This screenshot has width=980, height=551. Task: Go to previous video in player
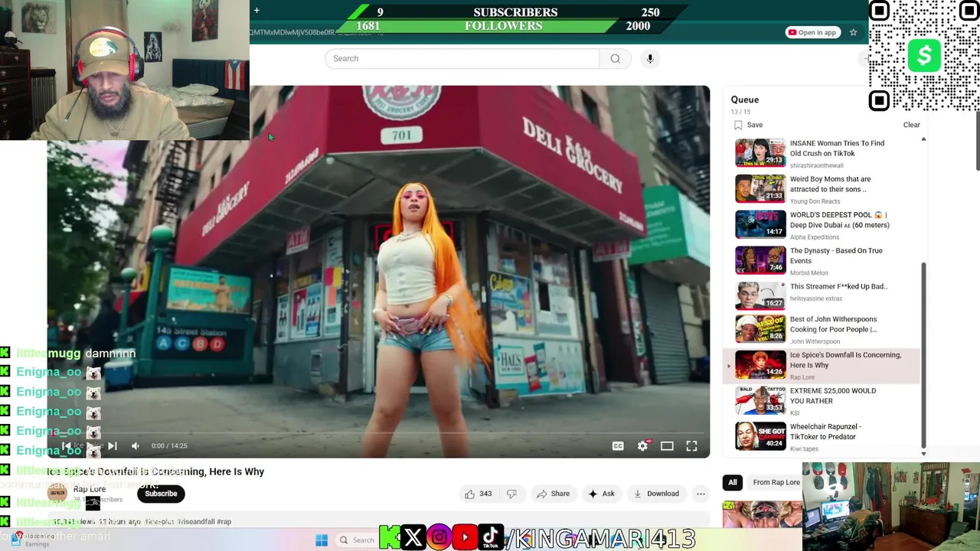coord(67,445)
